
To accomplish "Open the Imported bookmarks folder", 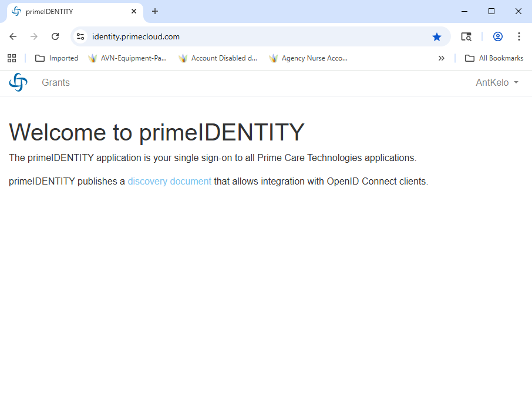I will (x=56, y=58).
